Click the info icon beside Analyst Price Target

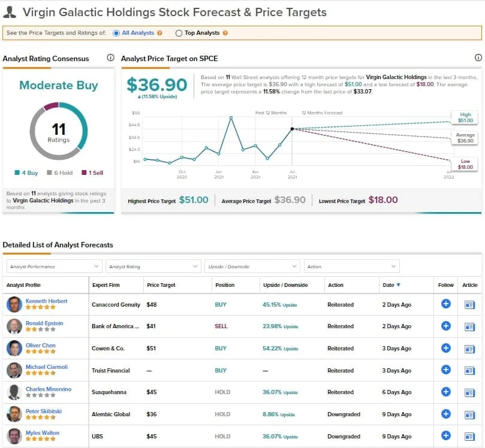478,57
